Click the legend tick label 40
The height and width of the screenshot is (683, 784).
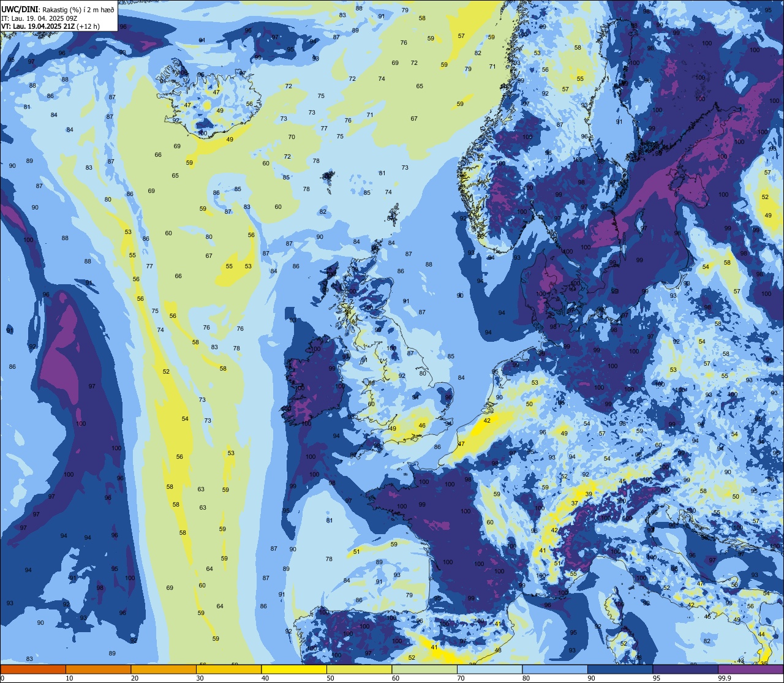265,678
